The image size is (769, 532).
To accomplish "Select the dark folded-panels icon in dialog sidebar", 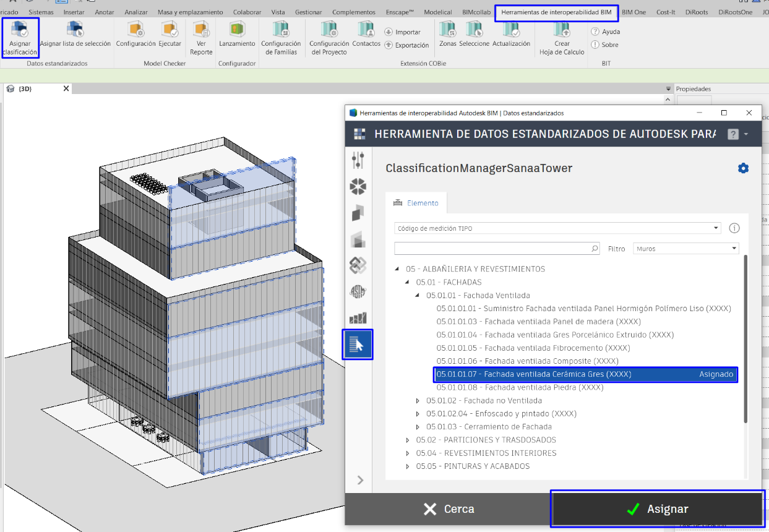I will (x=358, y=213).
